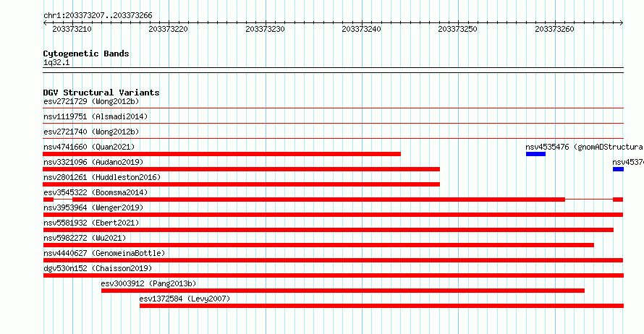Click ruler position 203373250
The image size is (644, 334).
tap(457, 29)
